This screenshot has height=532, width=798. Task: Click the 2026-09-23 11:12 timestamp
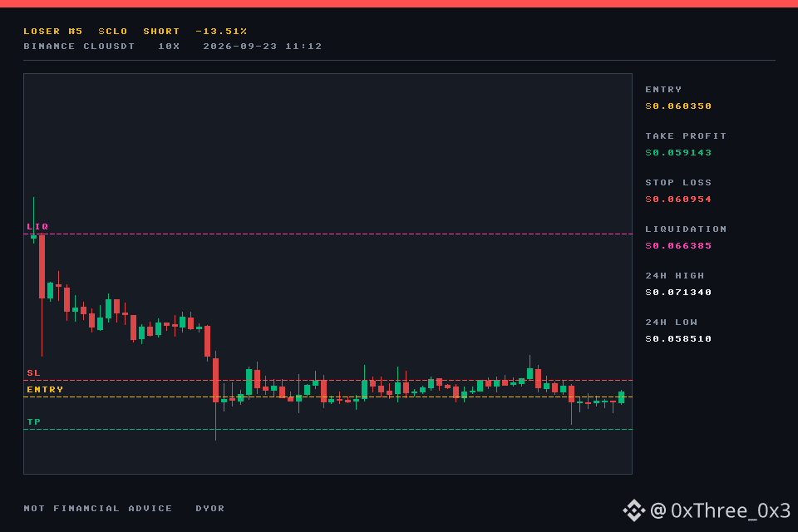263,47
